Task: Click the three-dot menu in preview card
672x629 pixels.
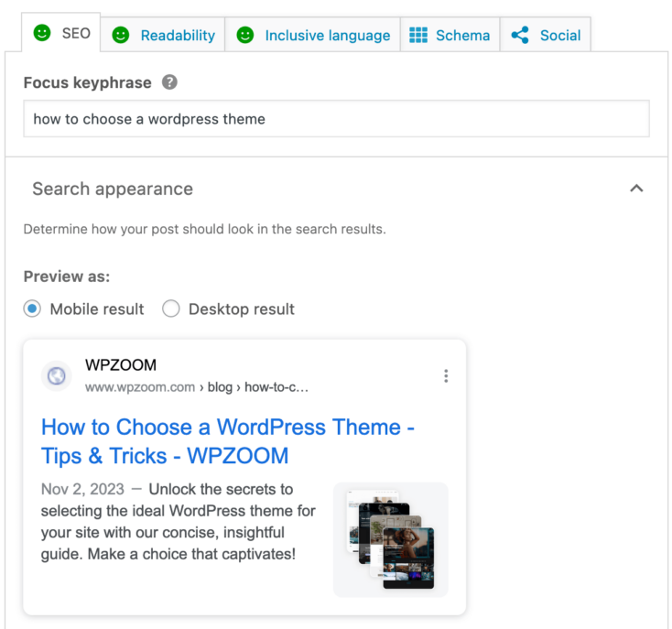Action: pyautogui.click(x=446, y=375)
